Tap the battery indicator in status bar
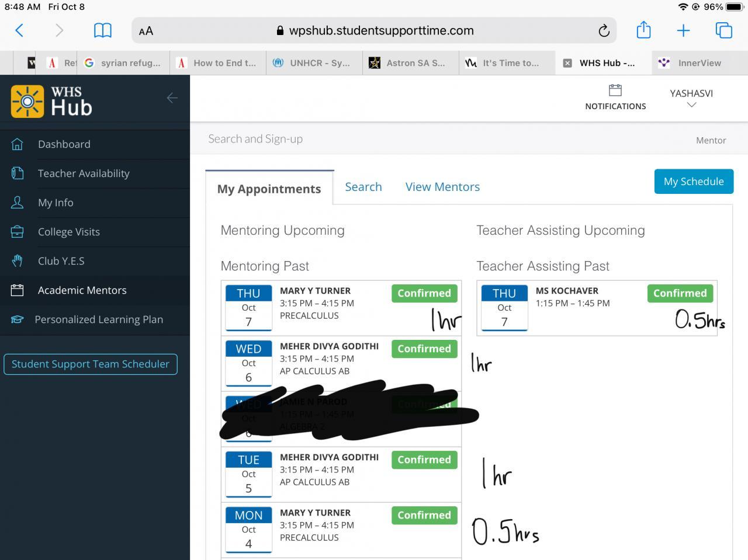This screenshot has height=560, width=748. click(735, 7)
